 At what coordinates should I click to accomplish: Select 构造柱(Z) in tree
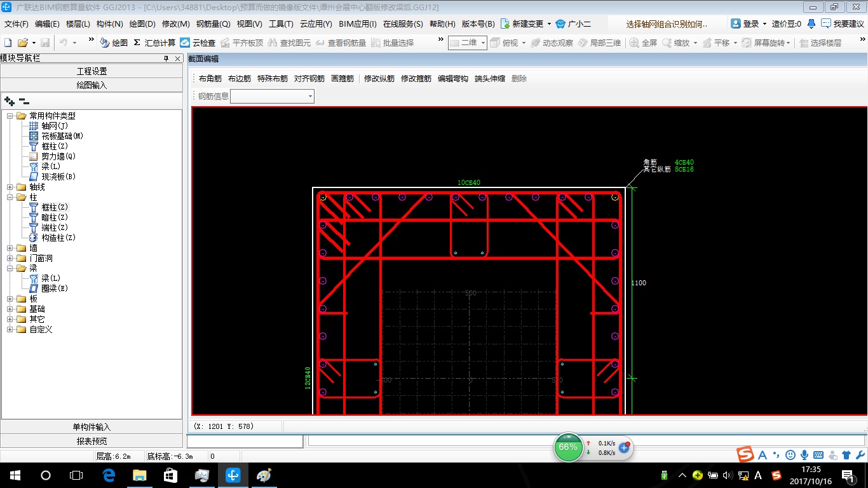(58, 238)
